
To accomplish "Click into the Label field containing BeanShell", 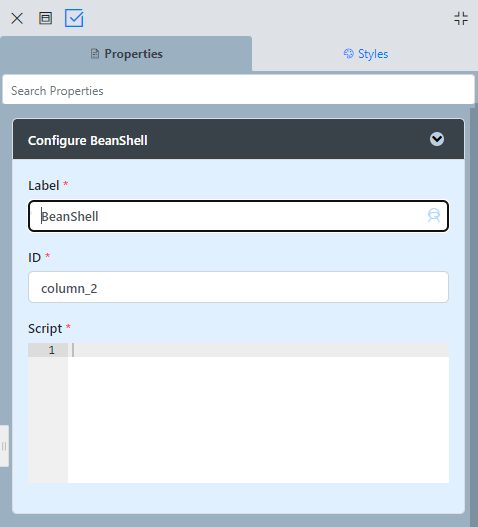I will [238, 216].
